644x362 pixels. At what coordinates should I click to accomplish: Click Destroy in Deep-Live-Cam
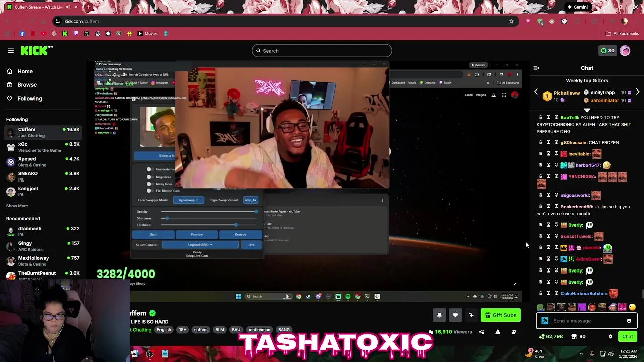pos(240,235)
